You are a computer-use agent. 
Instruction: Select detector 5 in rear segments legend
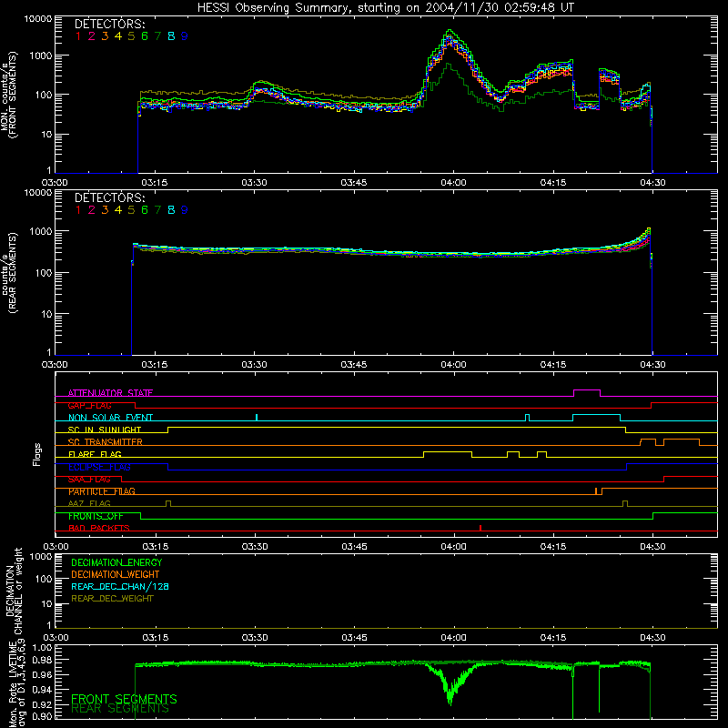click(x=131, y=210)
